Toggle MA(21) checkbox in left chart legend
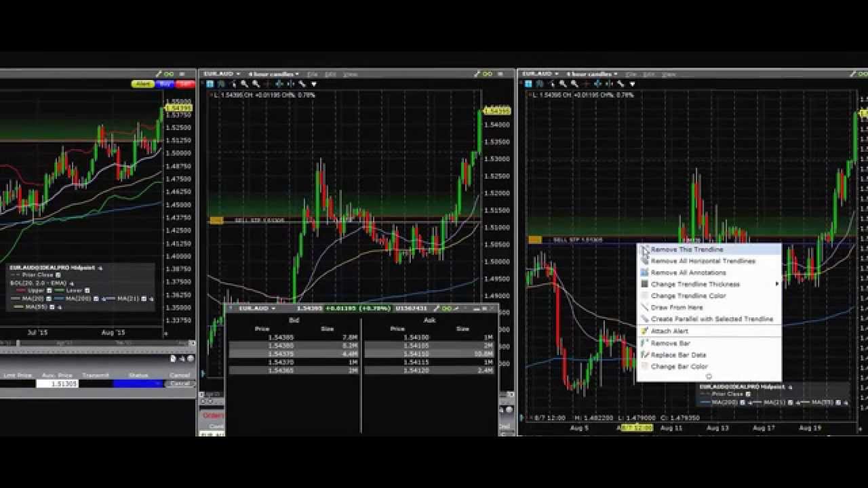The image size is (868, 488). click(144, 299)
